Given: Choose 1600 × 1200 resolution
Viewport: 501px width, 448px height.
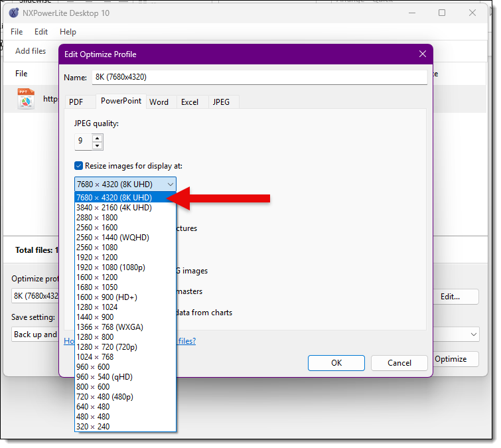Looking at the screenshot, I should [125, 277].
